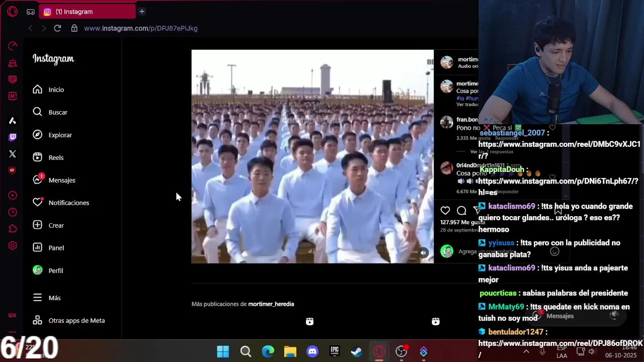Open Extensions cube icon in Opera sidebar
Screen dimensions: 644x362
point(13,229)
